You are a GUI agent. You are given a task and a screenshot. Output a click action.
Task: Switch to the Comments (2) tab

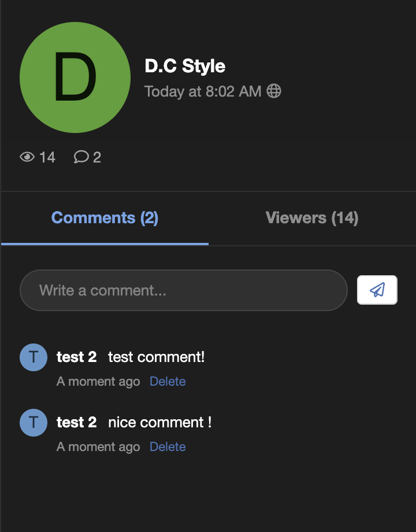[x=104, y=218]
